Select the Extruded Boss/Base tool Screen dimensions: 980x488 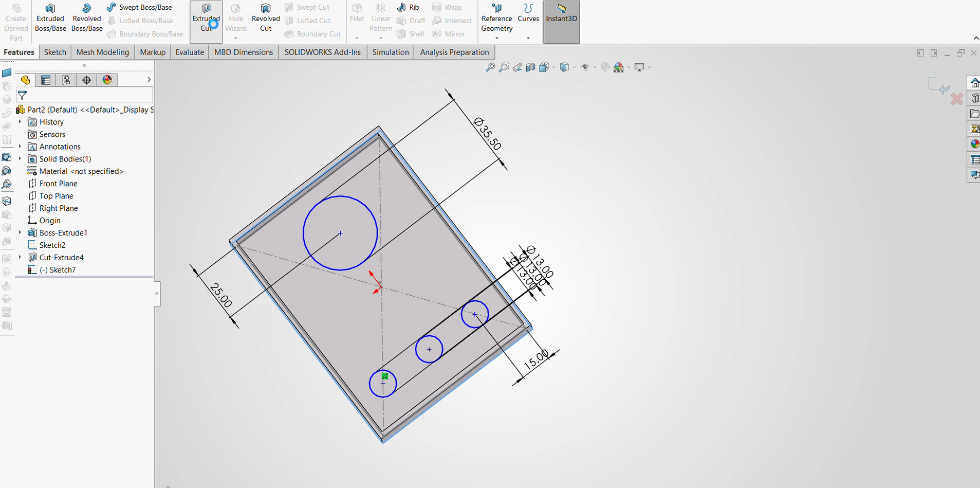point(50,19)
